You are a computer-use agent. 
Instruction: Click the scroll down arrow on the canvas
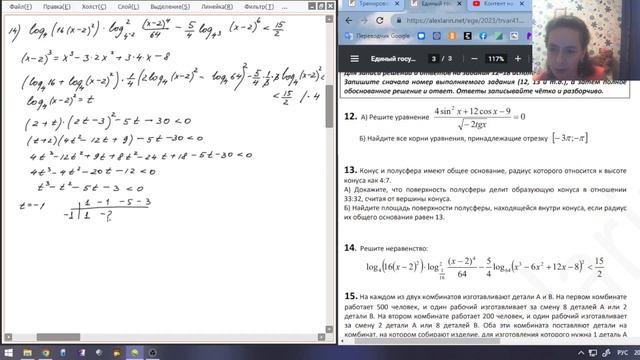(329, 329)
